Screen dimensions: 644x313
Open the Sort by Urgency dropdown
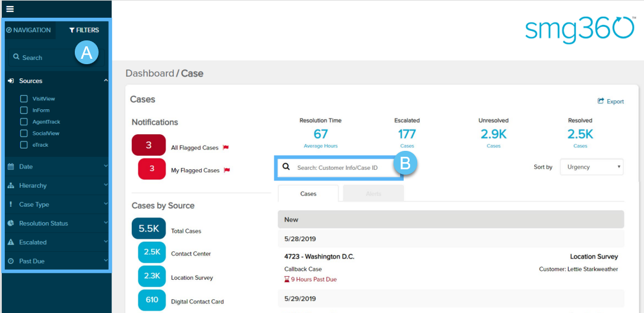(x=591, y=167)
